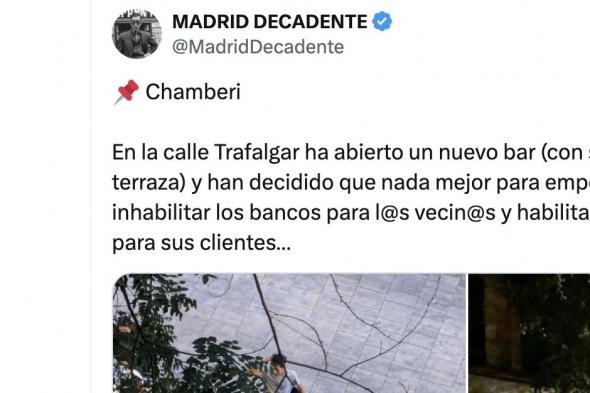The width and height of the screenshot is (590, 393).
Task: Open the left street photo thumbnail
Action: [289, 334]
